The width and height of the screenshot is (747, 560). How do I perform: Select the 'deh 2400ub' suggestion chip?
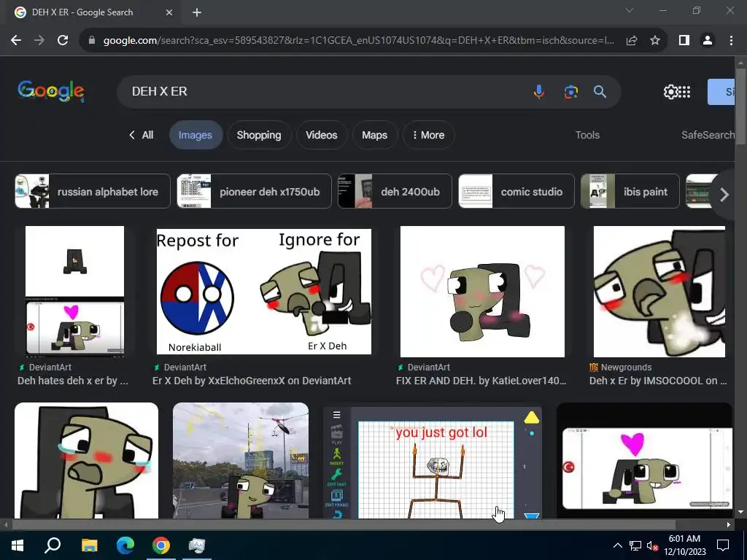pyautogui.click(x=395, y=192)
